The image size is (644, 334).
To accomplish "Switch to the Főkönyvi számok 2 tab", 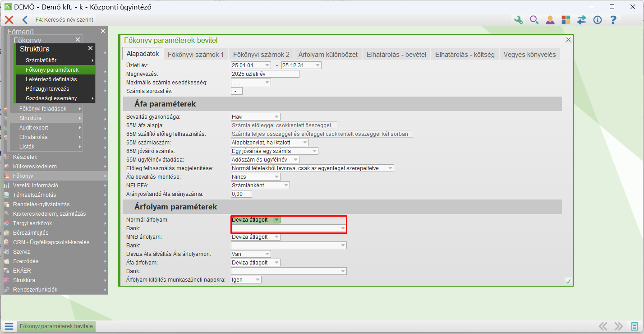I will [262, 54].
